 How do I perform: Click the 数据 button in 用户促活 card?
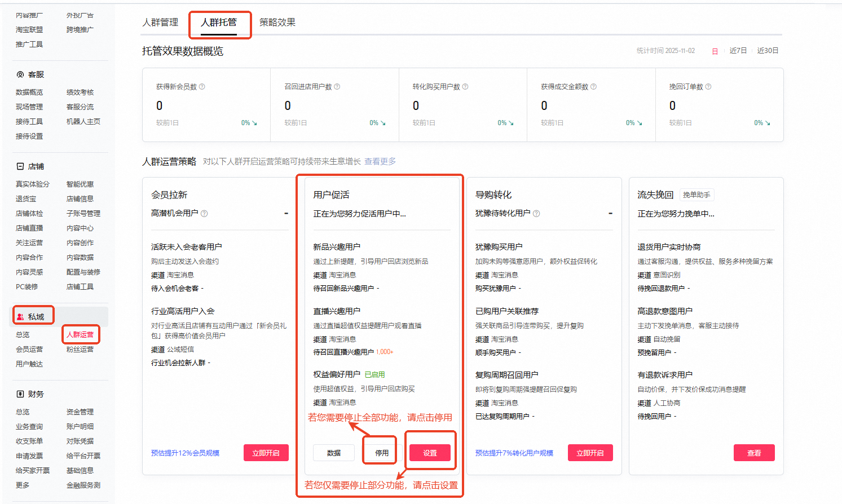pos(334,453)
